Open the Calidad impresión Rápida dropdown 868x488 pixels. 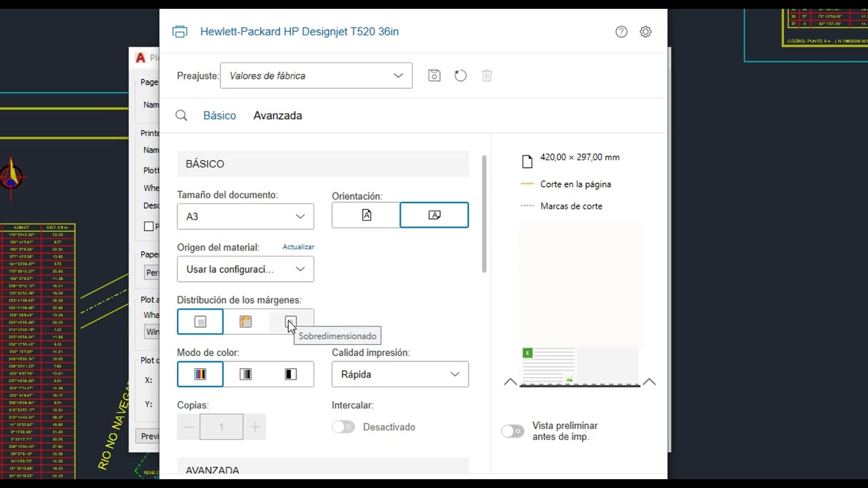point(400,374)
